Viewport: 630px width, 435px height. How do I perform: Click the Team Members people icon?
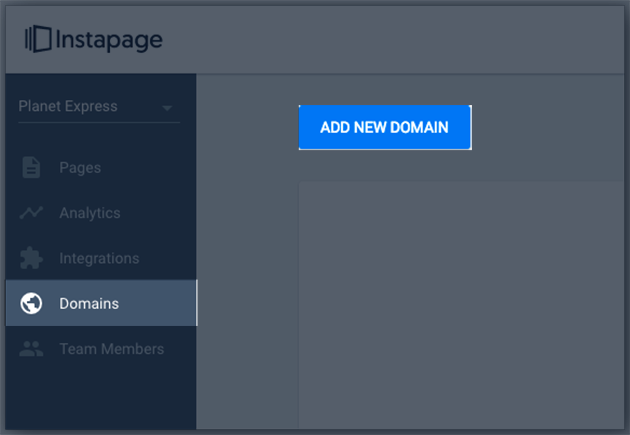coord(31,349)
